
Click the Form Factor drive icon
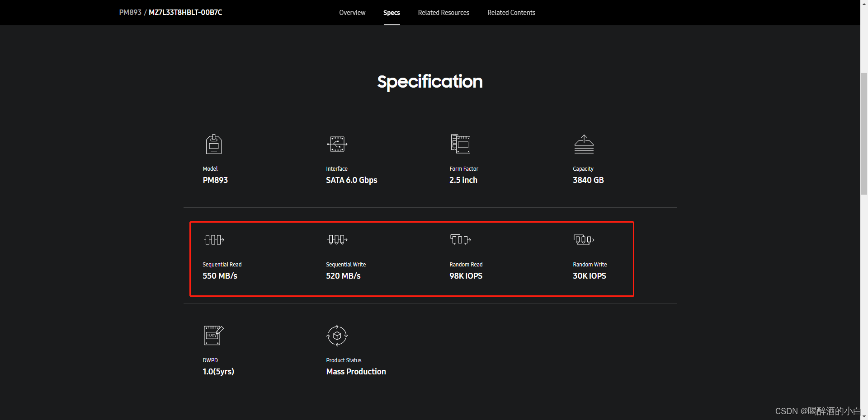(461, 144)
